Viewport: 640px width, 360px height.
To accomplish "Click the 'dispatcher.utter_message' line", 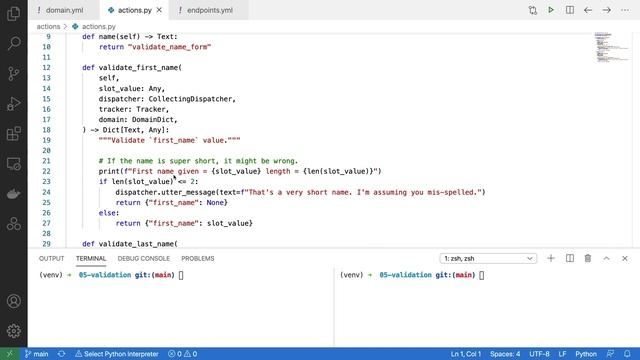I will tap(300, 192).
